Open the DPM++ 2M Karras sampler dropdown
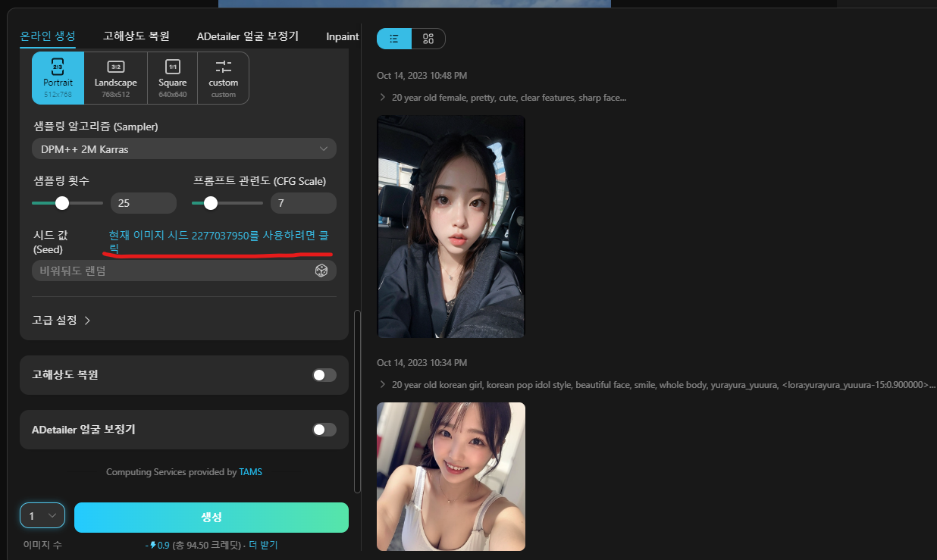This screenshot has width=937, height=560. [x=183, y=149]
